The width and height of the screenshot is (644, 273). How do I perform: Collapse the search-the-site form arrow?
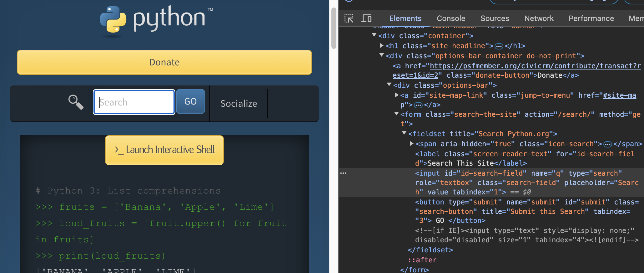(x=396, y=114)
